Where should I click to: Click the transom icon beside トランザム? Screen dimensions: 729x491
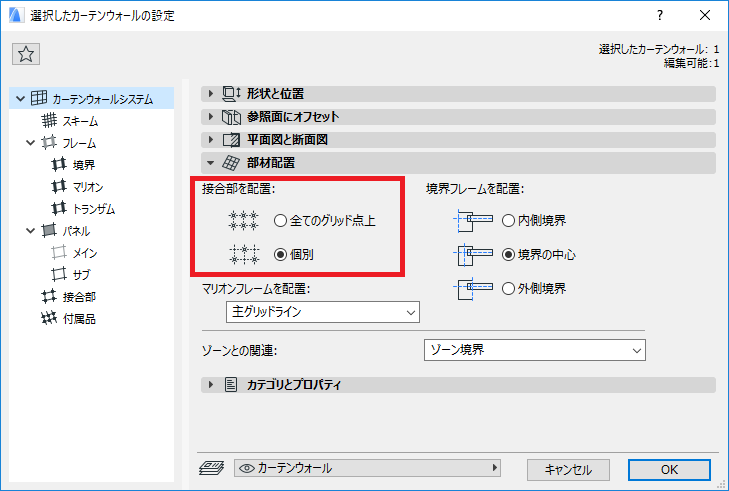tap(59, 208)
